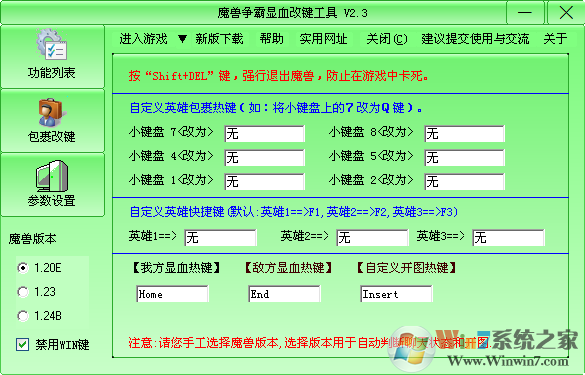Click the 小键盘 1 remap input field
This screenshot has height=375, width=585.
pyautogui.click(x=265, y=182)
